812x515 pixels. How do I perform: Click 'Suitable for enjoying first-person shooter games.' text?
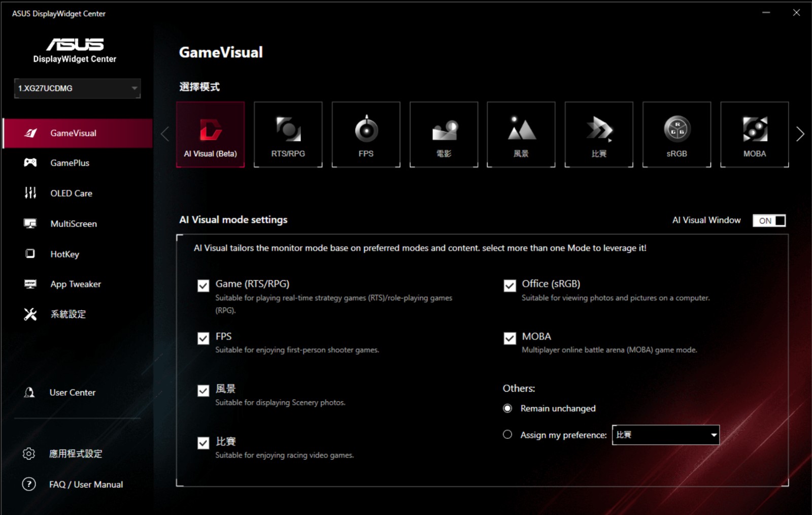pyautogui.click(x=297, y=350)
